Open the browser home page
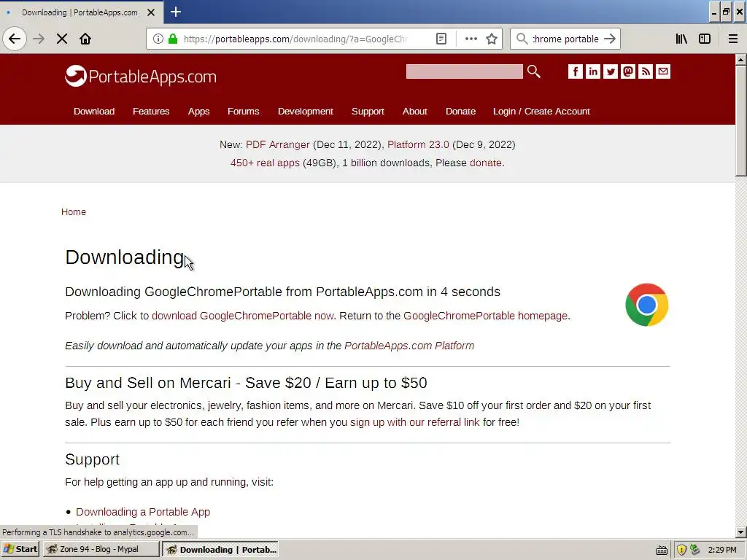 coord(85,39)
